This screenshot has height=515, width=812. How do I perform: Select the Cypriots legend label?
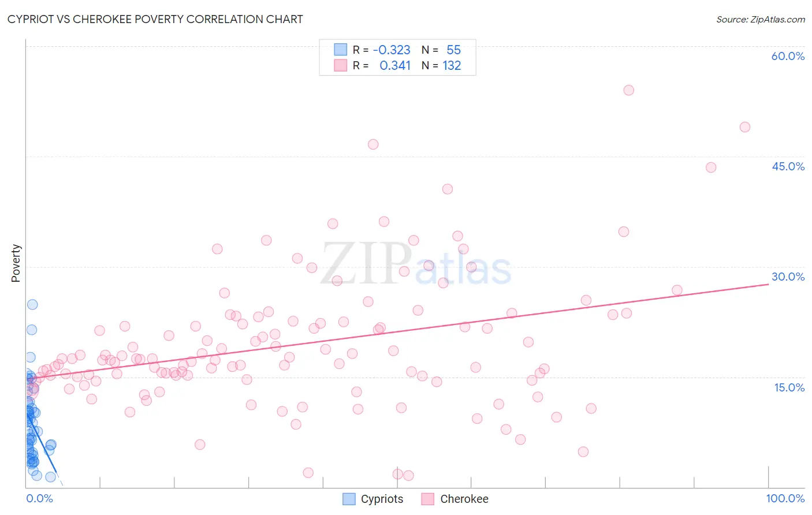pos(382,499)
